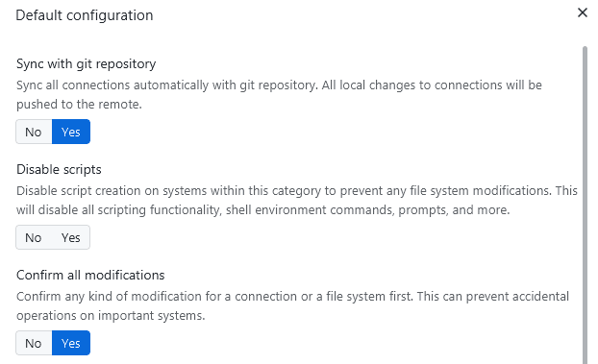Click the 'pushed to the remote' text line

[79, 104]
